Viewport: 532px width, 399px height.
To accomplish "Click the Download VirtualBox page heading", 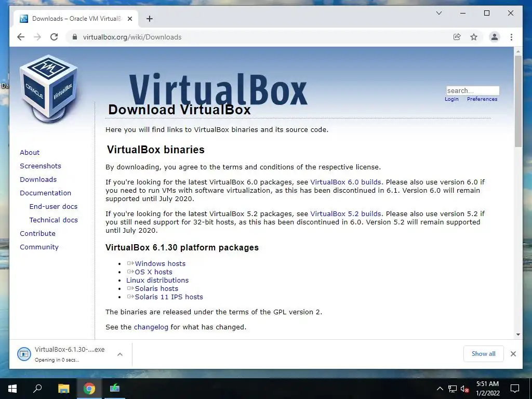I will click(179, 110).
